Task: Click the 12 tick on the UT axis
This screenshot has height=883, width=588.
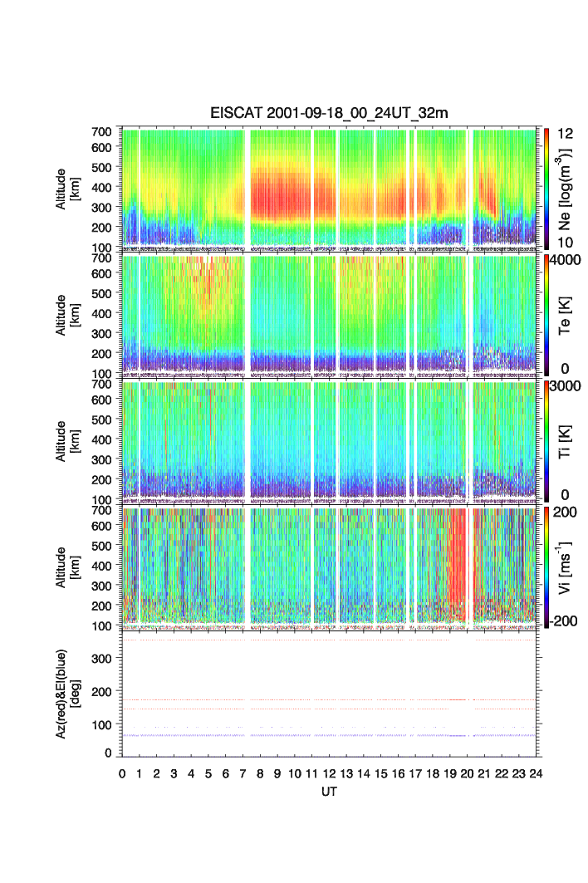Action: 329,773
